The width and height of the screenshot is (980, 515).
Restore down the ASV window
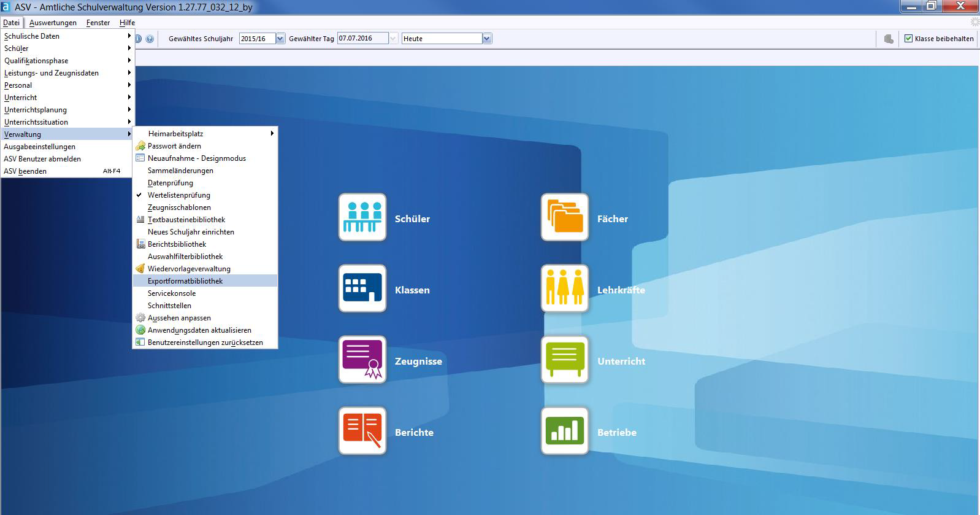931,6
